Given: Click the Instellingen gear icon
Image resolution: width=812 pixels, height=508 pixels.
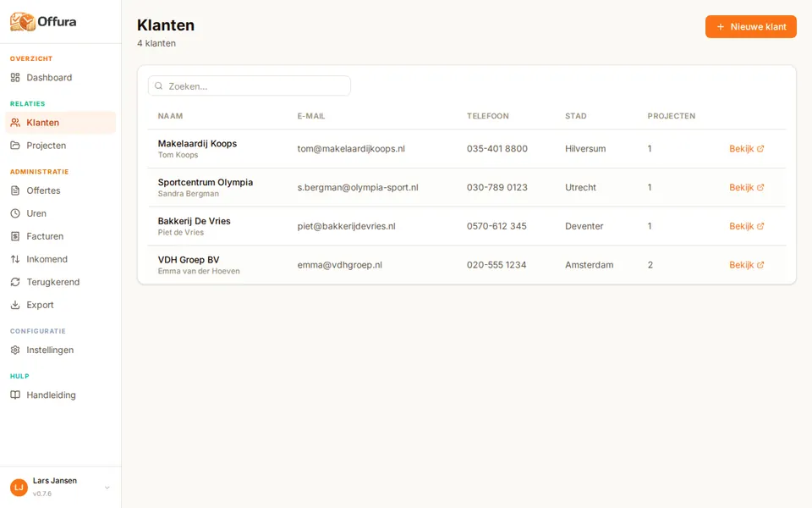Looking at the screenshot, I should [15, 350].
